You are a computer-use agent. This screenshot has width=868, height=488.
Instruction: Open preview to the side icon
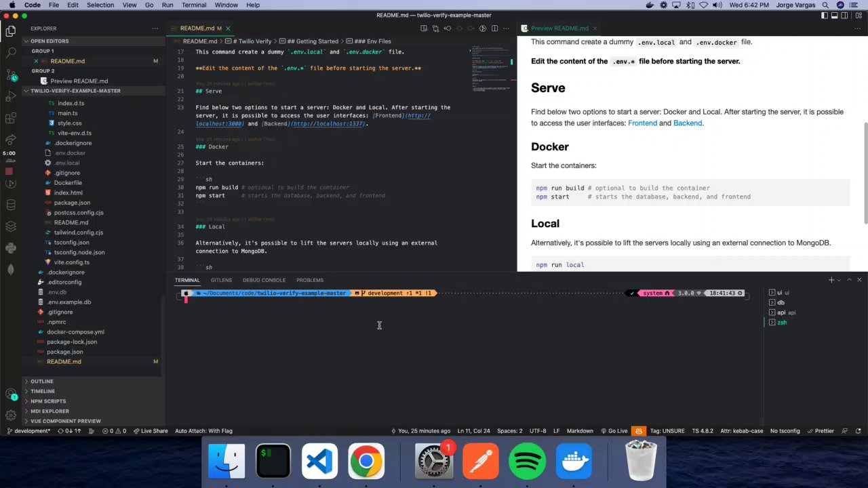[x=423, y=28]
